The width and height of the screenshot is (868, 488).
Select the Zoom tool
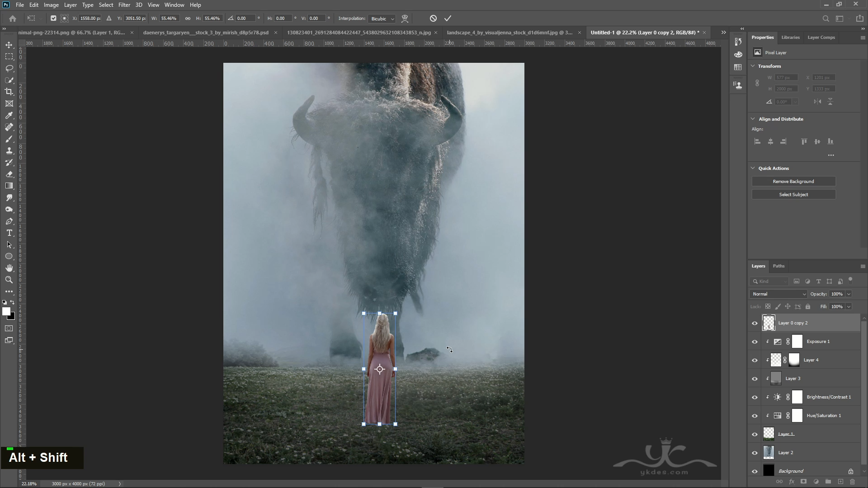(x=9, y=280)
